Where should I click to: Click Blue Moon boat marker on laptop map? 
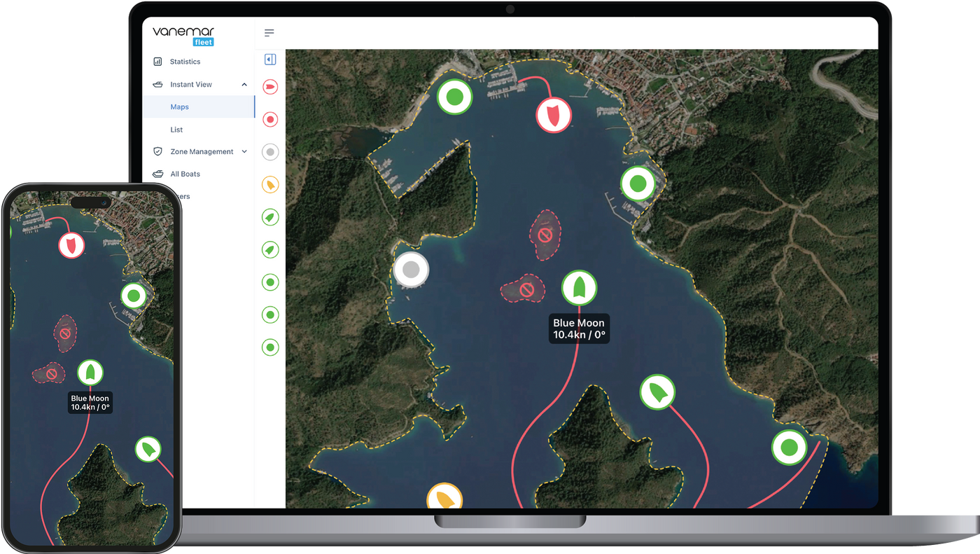click(x=579, y=287)
